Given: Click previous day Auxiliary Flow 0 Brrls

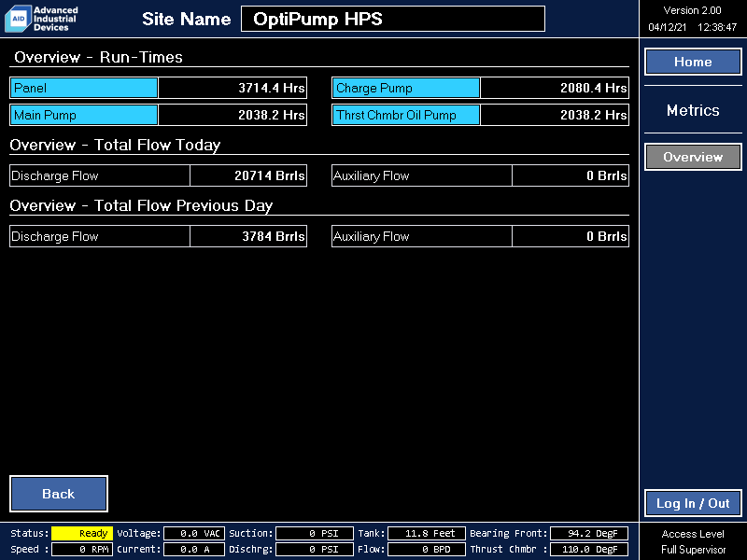Looking at the screenshot, I should pos(571,236).
